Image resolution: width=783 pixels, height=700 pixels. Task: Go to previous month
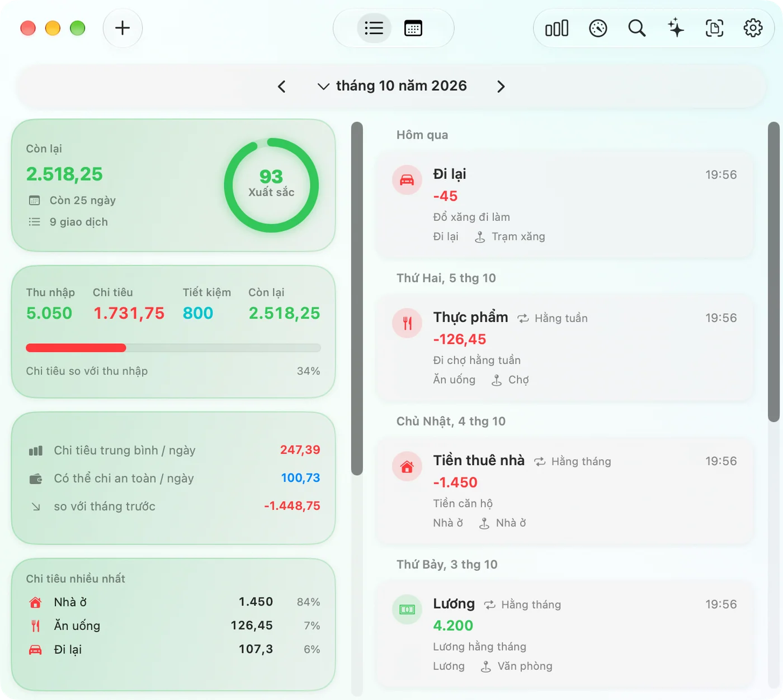[282, 86]
